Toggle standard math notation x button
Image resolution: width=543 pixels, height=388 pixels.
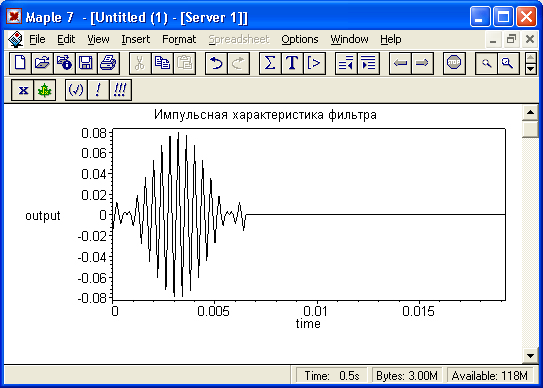point(23,90)
